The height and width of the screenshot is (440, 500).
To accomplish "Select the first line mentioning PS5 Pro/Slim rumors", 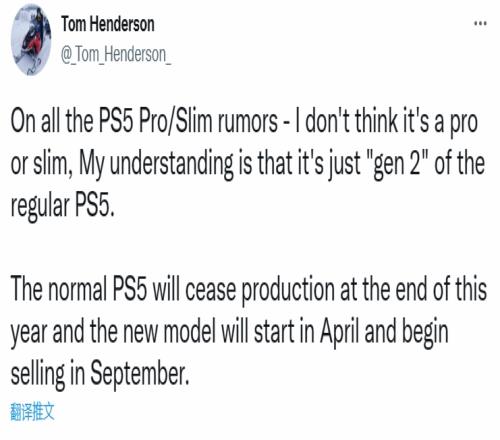I will tap(244, 121).
